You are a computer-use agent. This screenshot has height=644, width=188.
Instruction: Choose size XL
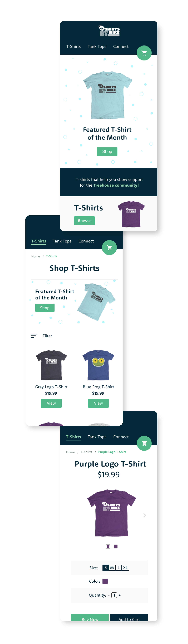(x=125, y=567)
